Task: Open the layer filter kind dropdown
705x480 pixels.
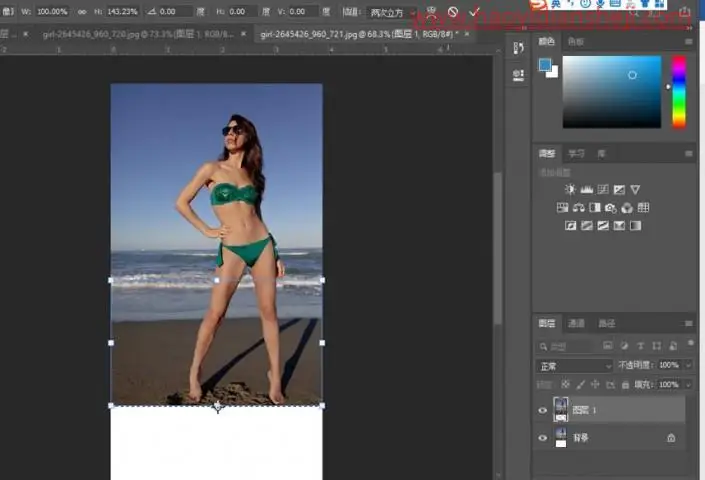Action: tap(567, 346)
